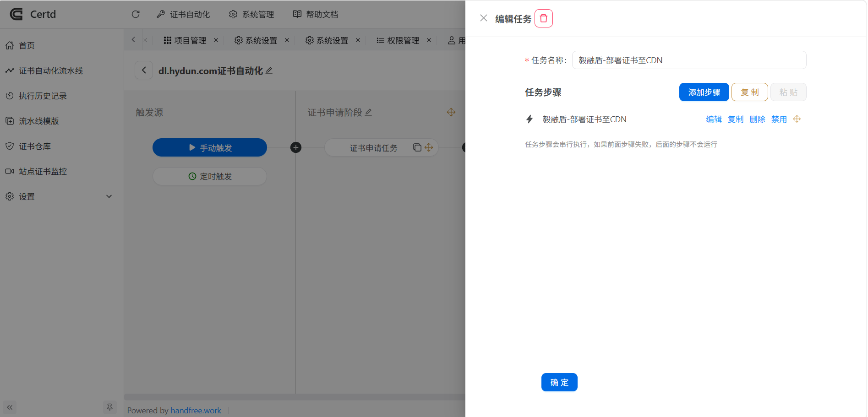Open the 帮助文档 top menu
This screenshot has width=868, height=417.
316,14
